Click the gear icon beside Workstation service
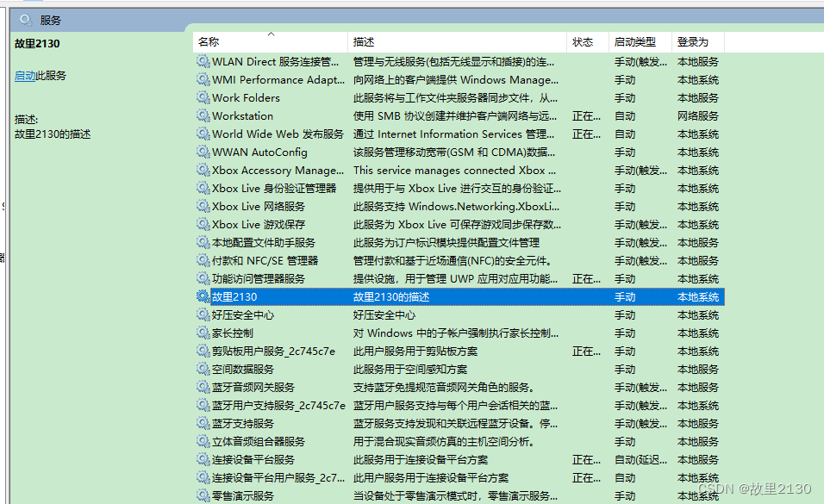Screen dimensions: 824x504 tap(203, 116)
